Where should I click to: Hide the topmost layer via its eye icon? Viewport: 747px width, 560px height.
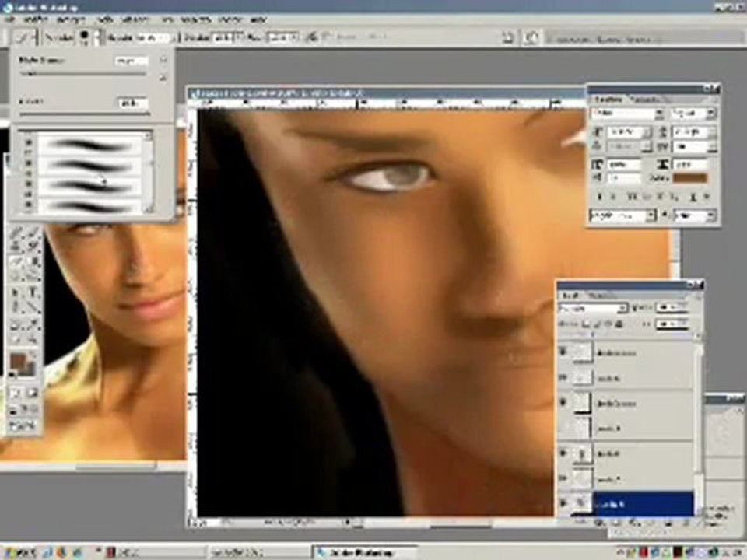click(563, 352)
